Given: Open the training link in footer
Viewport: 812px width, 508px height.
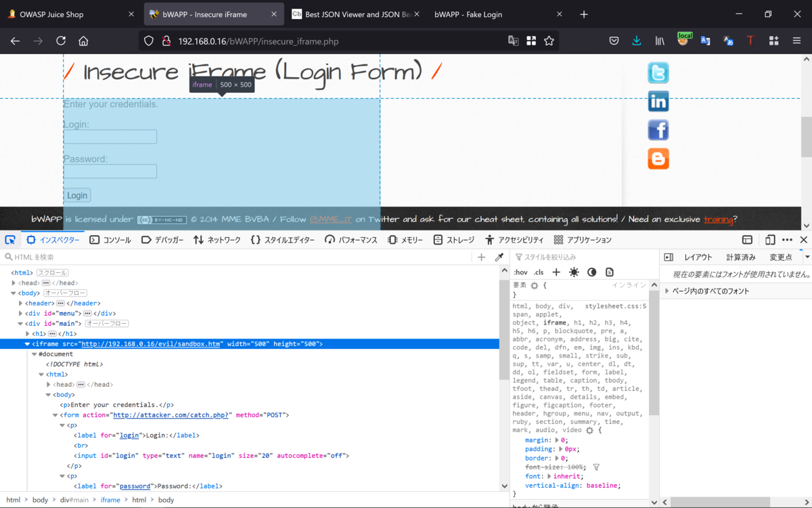Looking at the screenshot, I should pyautogui.click(x=718, y=219).
